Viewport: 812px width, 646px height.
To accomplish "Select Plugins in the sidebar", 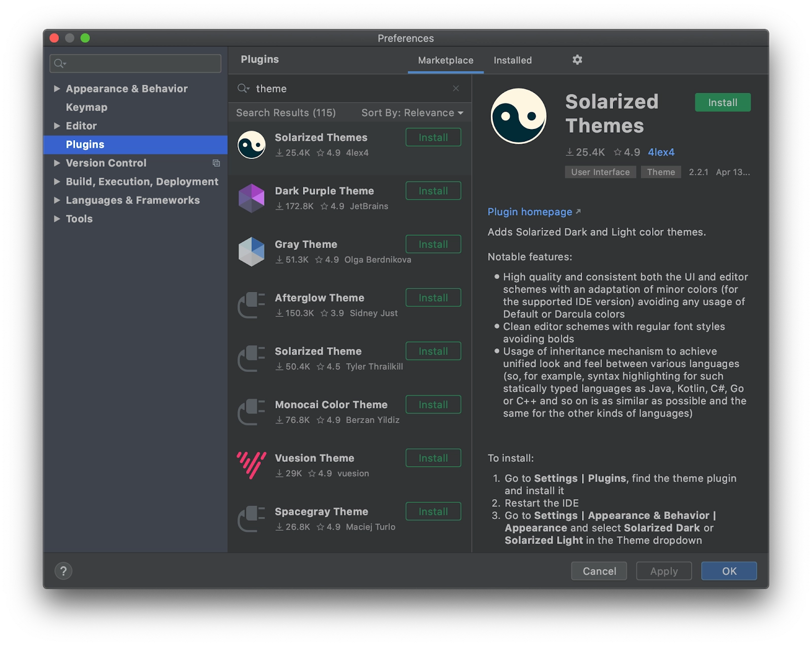I will (136, 144).
